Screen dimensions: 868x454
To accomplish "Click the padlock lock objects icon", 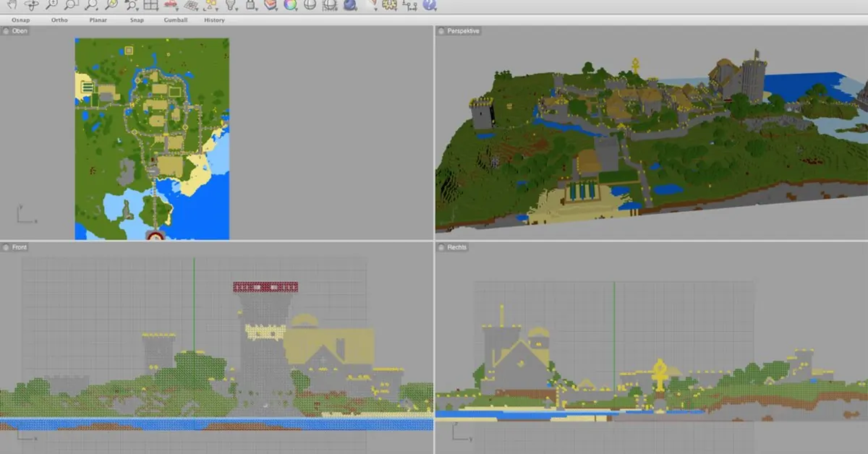I will [251, 5].
